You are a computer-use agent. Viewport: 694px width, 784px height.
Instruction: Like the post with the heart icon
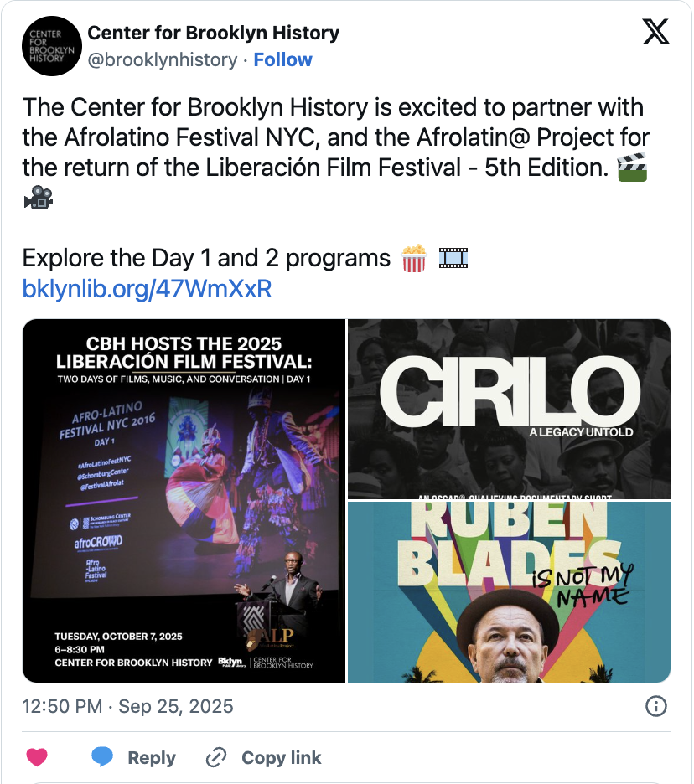point(37,757)
